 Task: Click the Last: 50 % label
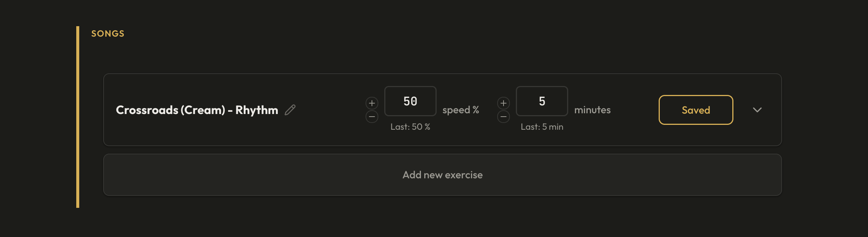click(410, 127)
